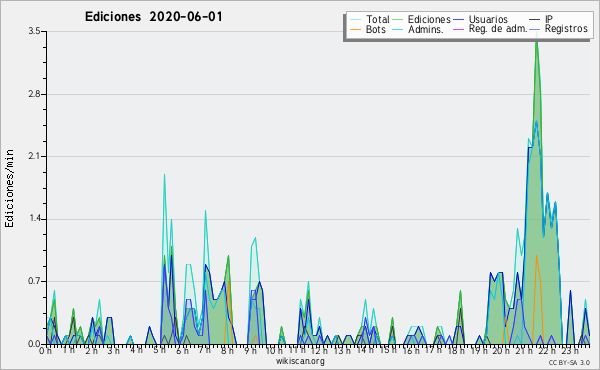Click the 14 h x-axis label
The height and width of the screenshot is (370, 600).
click(x=364, y=351)
